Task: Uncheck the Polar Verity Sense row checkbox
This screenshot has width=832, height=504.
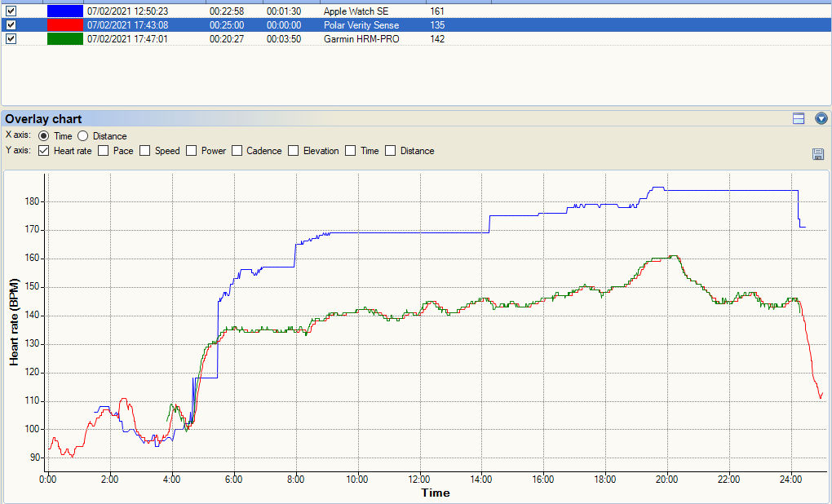Action: click(x=11, y=25)
